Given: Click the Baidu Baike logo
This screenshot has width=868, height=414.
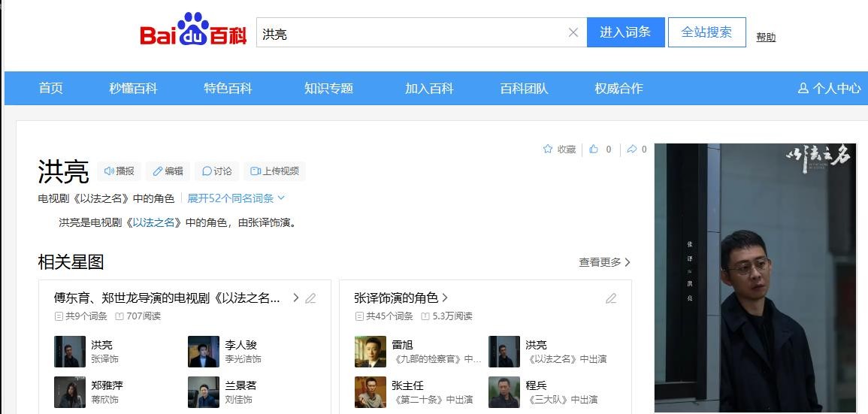Looking at the screenshot, I should tap(193, 32).
